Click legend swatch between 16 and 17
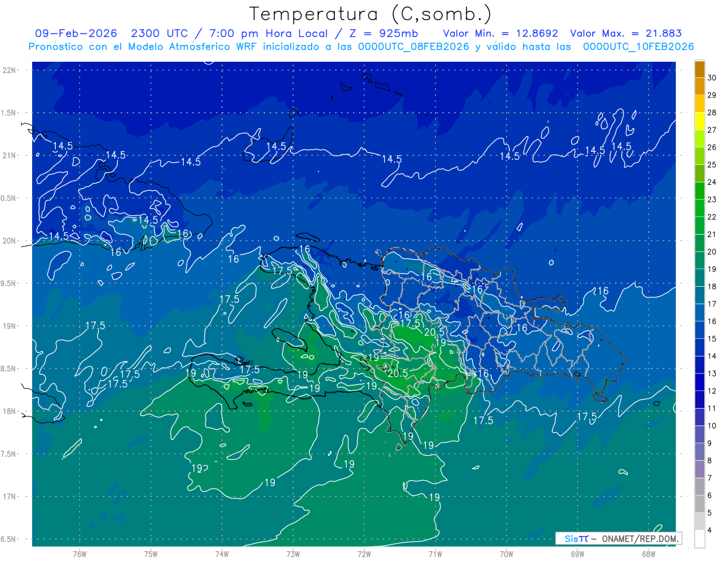The image size is (728, 562). click(699, 312)
